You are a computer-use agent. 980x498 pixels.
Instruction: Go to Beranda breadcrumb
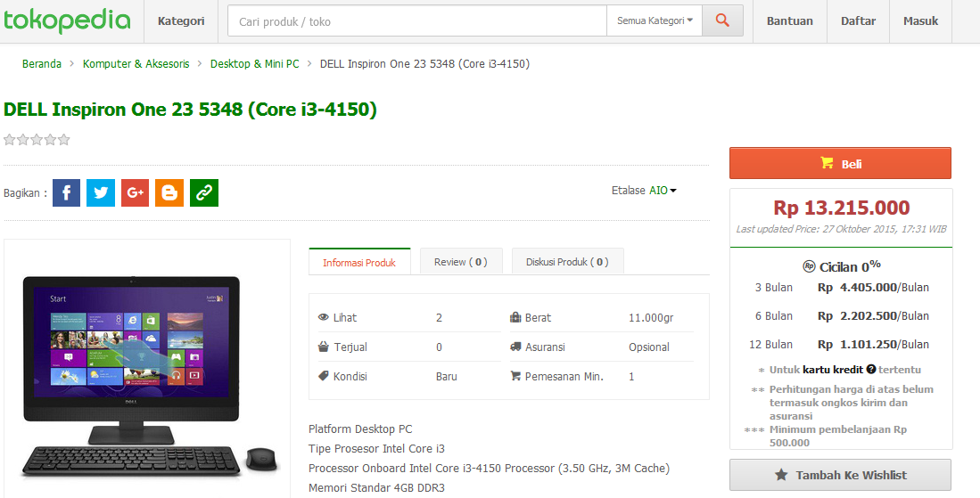(x=42, y=63)
